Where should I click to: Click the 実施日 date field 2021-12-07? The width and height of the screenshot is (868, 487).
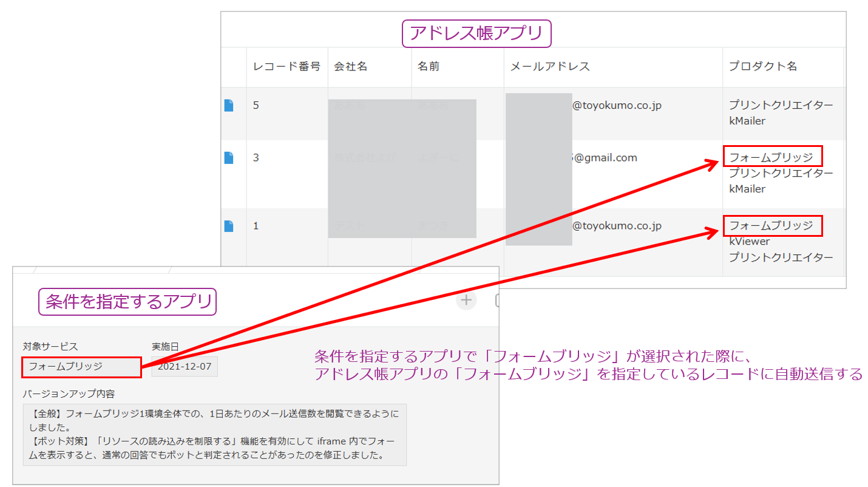click(185, 366)
